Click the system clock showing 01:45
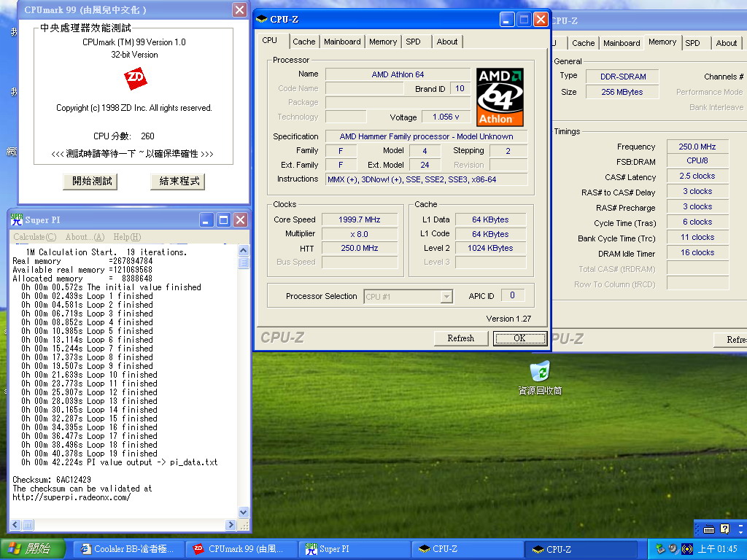This screenshot has height=560, width=747. pyautogui.click(x=717, y=549)
